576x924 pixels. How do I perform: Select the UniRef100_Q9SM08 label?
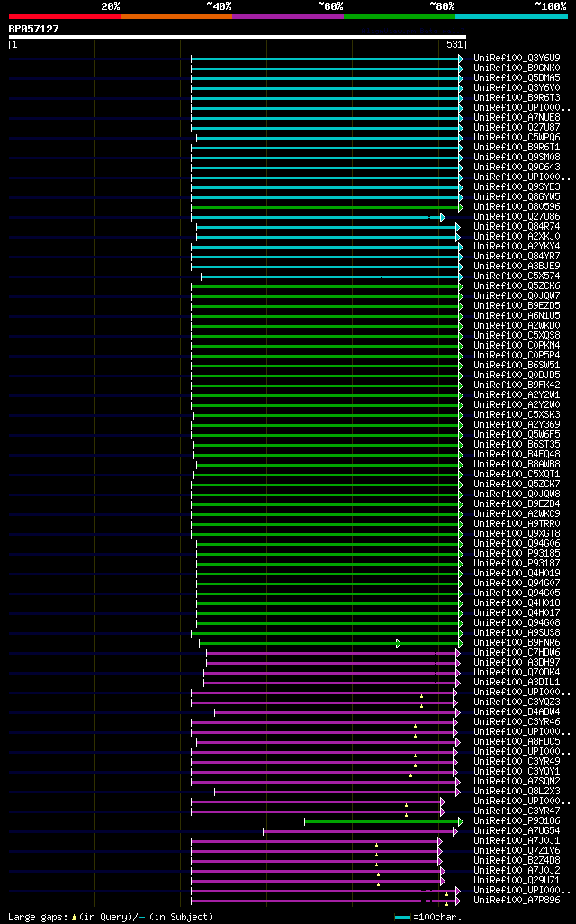(x=517, y=158)
